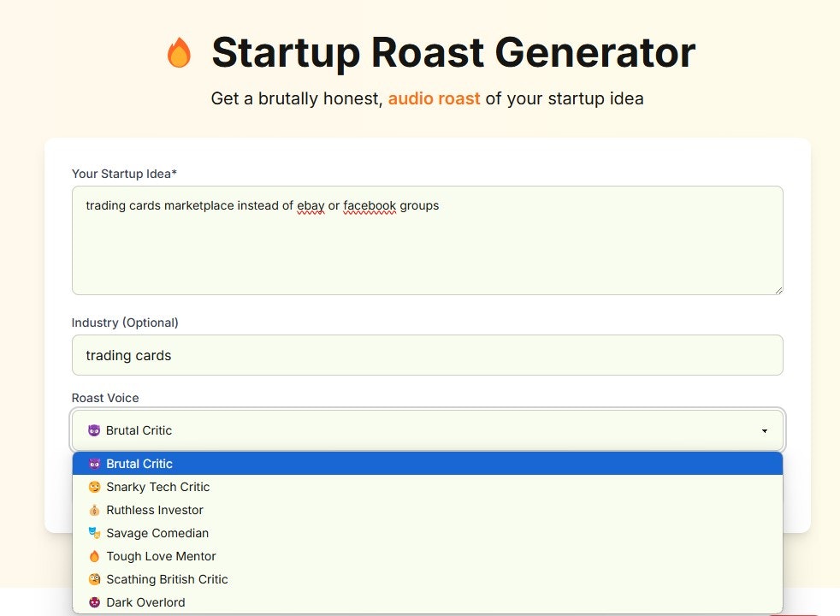Click the monocle face icon for Scathing British Critic

click(94, 578)
